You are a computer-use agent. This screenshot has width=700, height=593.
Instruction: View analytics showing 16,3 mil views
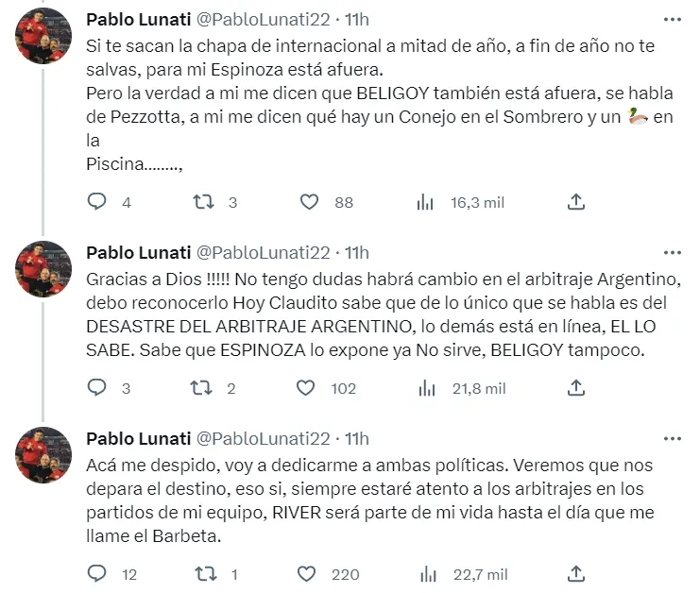[425, 201]
